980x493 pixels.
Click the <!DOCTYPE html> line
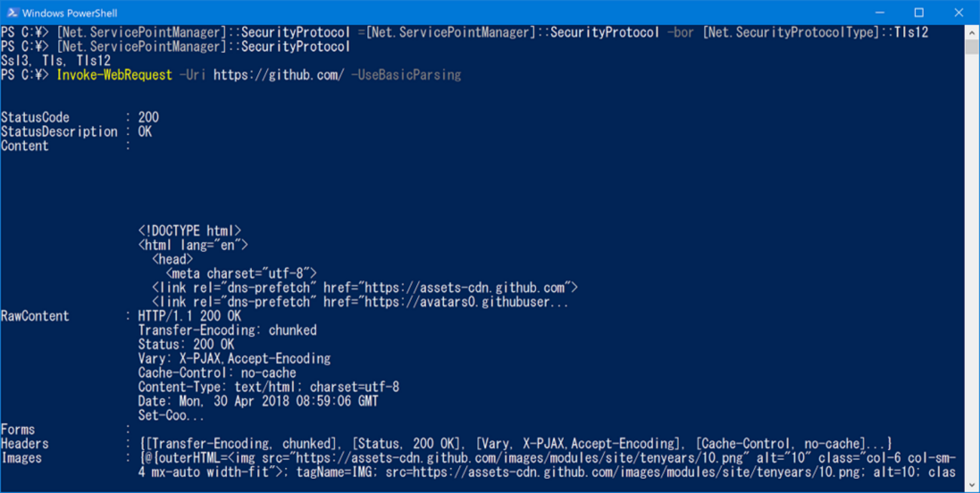(x=189, y=231)
